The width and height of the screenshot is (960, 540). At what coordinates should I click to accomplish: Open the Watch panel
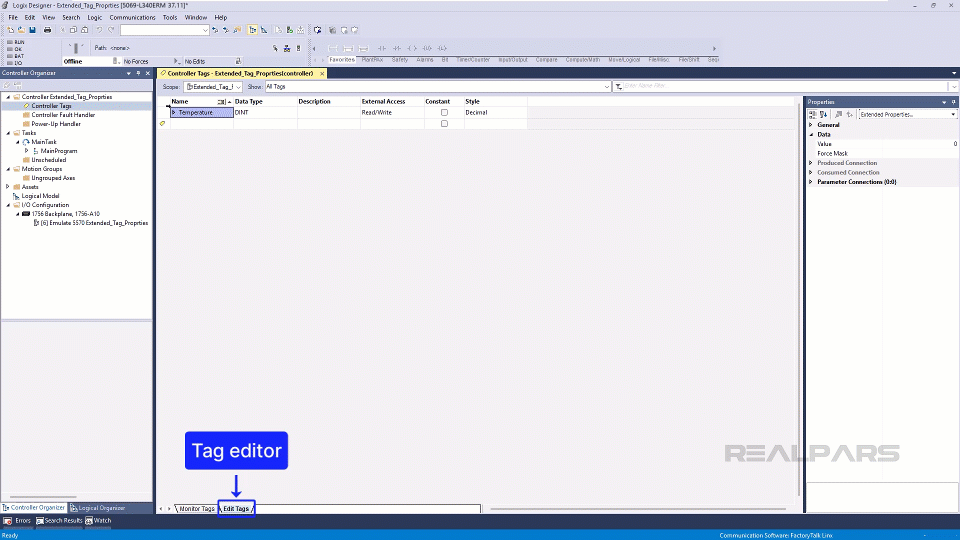(99, 521)
